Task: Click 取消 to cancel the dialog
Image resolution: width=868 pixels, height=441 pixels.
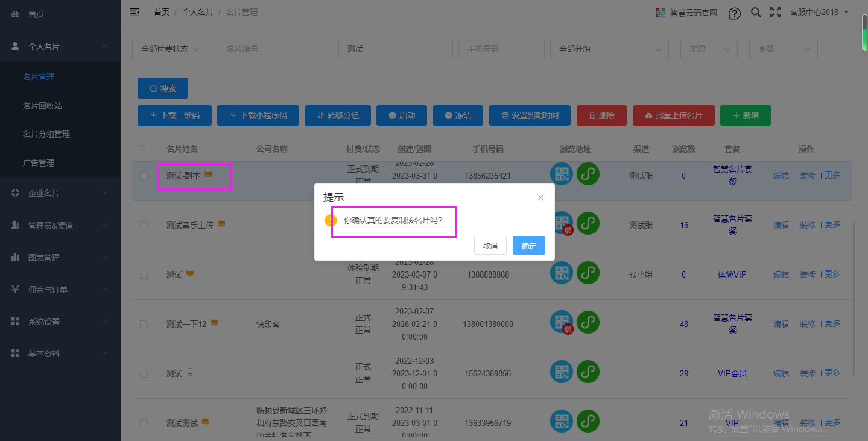Action: point(490,246)
